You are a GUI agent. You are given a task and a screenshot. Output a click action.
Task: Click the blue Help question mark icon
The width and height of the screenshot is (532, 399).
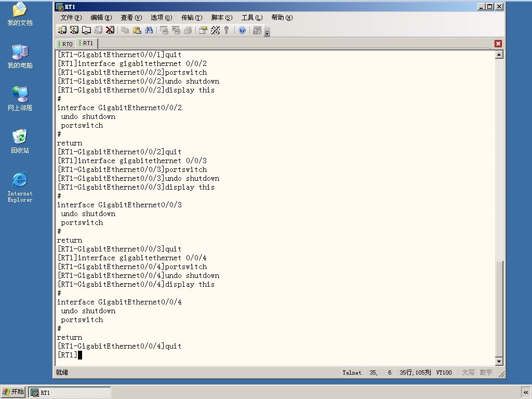pyautogui.click(x=242, y=30)
